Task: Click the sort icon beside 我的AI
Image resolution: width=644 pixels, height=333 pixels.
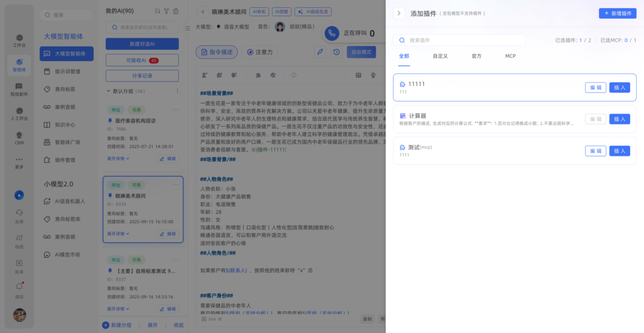Action: (157, 11)
